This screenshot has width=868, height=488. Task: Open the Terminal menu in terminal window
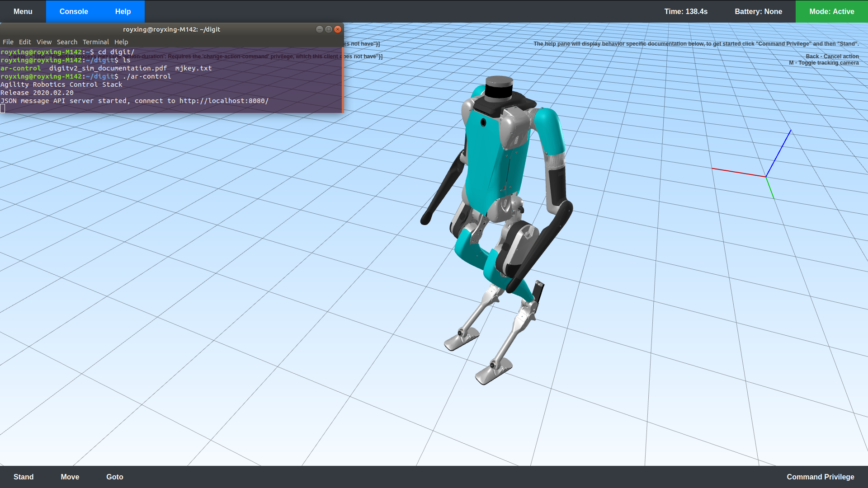point(96,42)
